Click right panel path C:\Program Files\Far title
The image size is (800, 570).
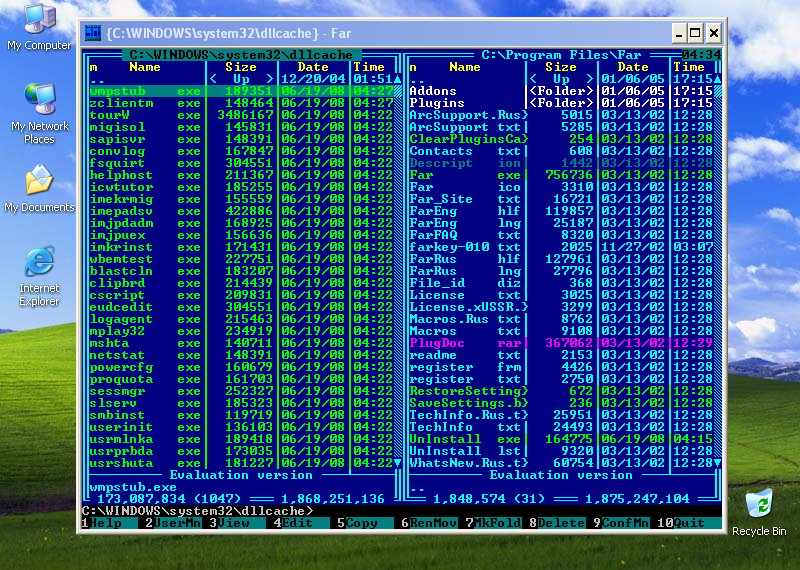click(x=561, y=55)
